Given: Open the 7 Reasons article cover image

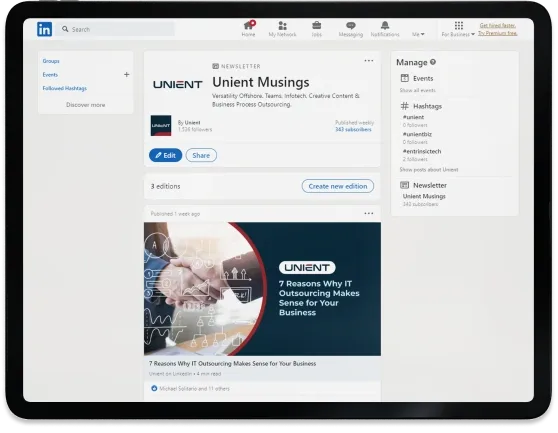Looking at the screenshot, I should tap(262, 289).
